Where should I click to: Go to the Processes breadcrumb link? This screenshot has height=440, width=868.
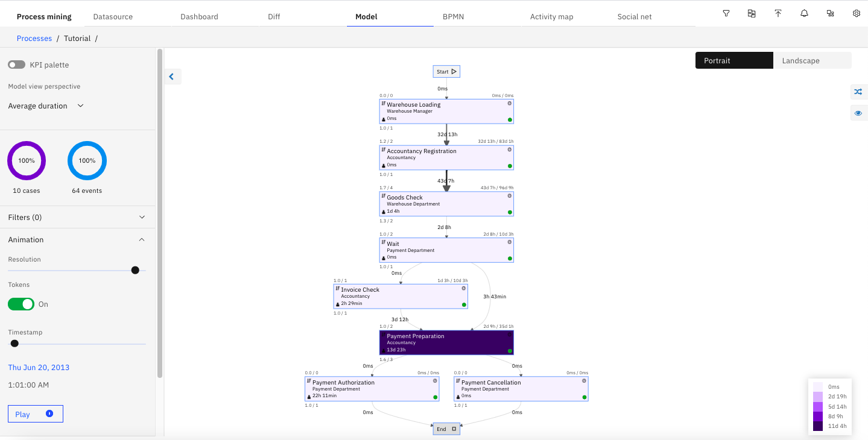point(34,39)
